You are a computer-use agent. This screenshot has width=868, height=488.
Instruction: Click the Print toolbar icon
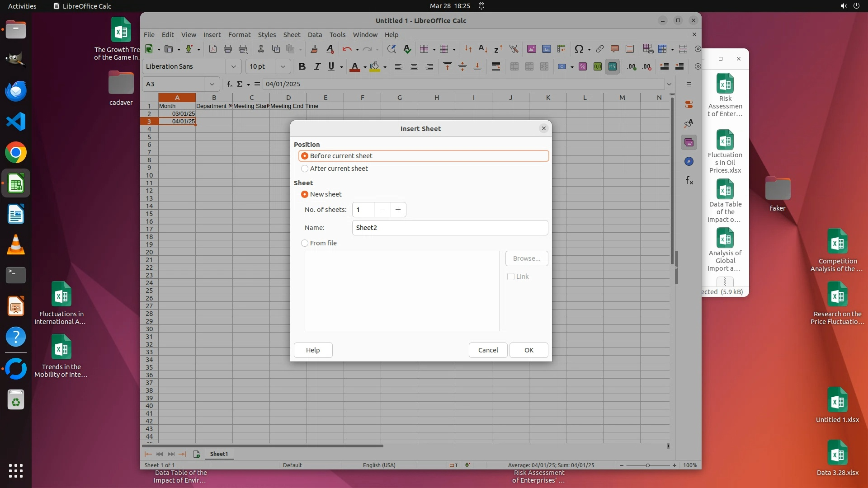click(228, 49)
